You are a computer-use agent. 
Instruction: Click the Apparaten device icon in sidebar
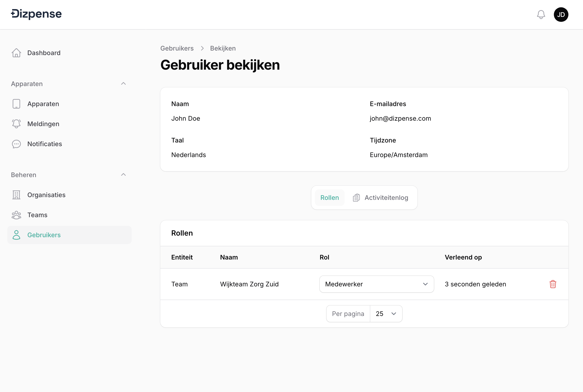16,104
